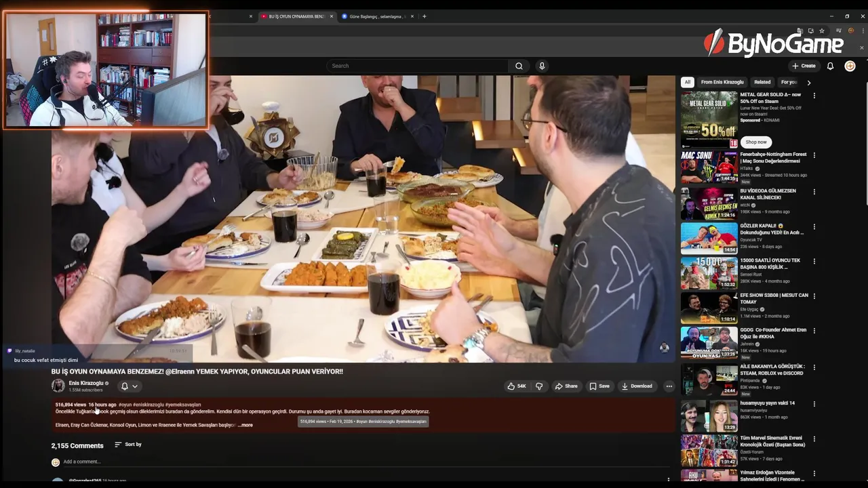This screenshot has width=868, height=488.
Task: Click the 2,155 Comments heading
Action: tap(77, 446)
